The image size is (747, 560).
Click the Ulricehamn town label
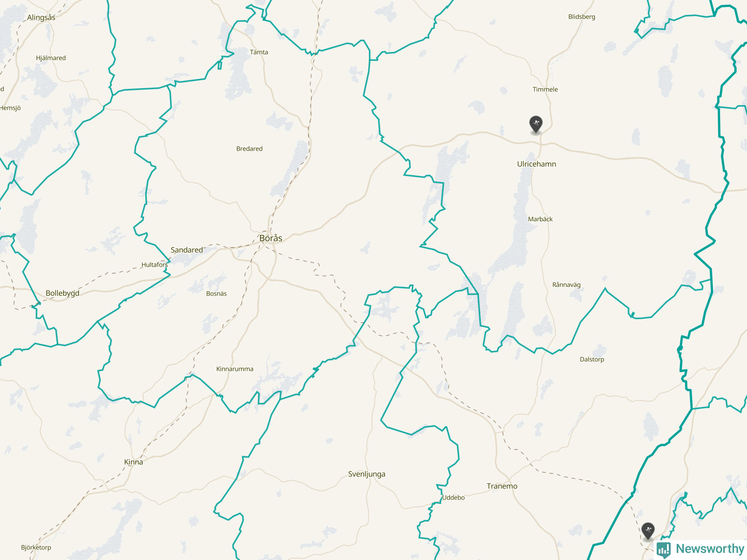(x=537, y=164)
